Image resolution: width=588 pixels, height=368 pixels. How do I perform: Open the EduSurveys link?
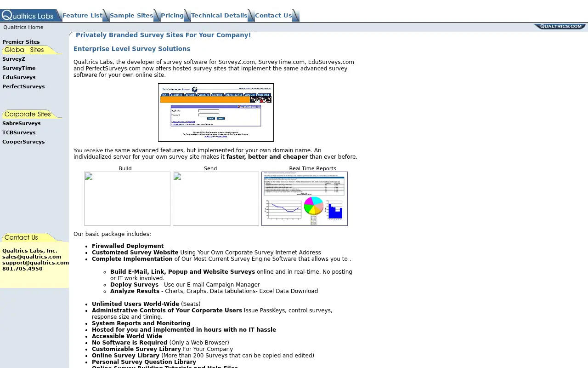[19, 77]
